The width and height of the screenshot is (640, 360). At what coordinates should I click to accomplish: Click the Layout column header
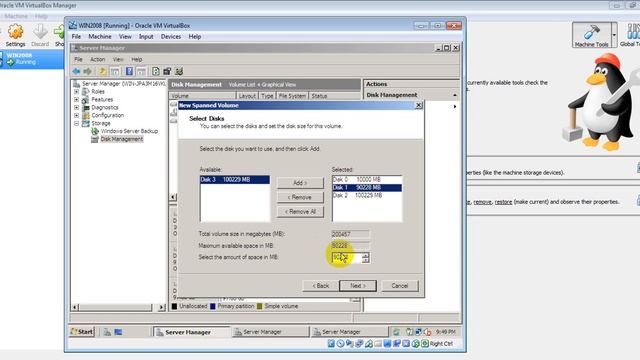click(x=247, y=96)
